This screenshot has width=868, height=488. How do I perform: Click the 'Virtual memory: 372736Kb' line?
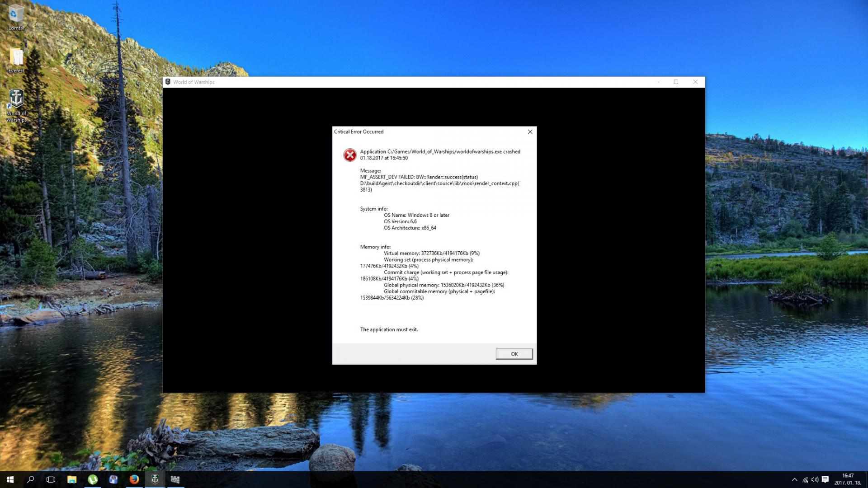click(432, 253)
